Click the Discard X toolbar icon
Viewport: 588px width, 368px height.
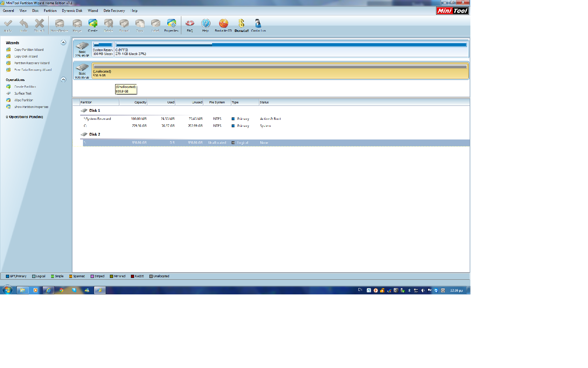[39, 25]
